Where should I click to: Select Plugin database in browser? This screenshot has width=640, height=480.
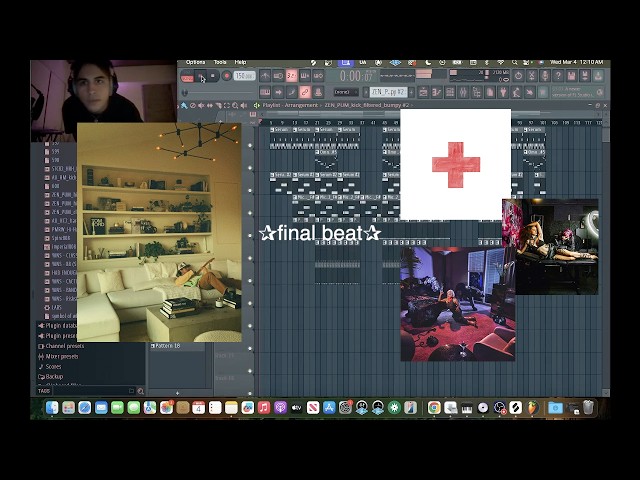57,326
